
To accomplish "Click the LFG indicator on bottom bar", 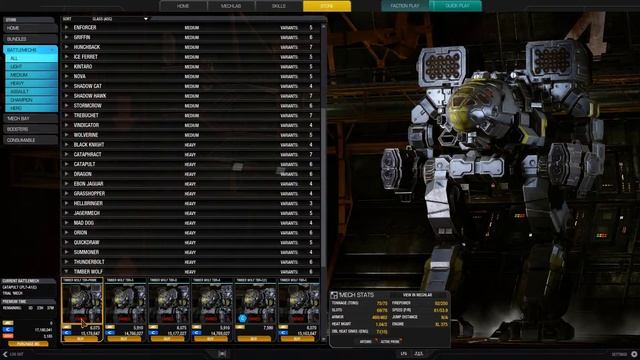I will pyautogui.click(x=404, y=354).
